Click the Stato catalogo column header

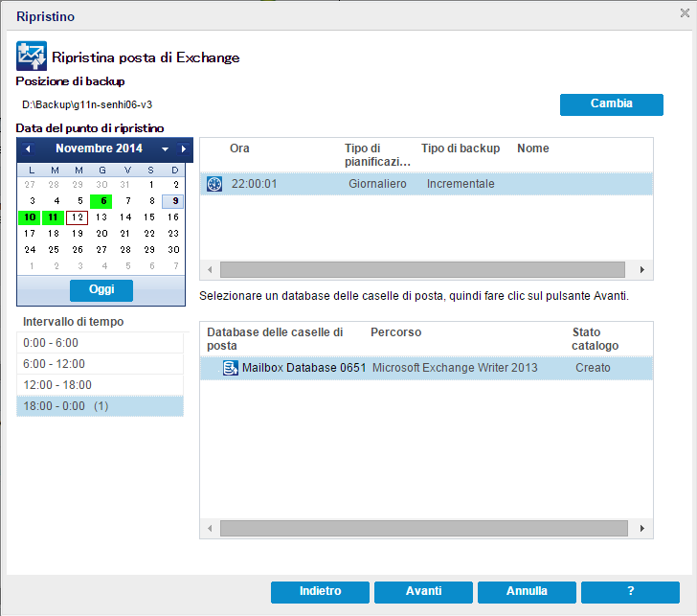[x=595, y=339]
